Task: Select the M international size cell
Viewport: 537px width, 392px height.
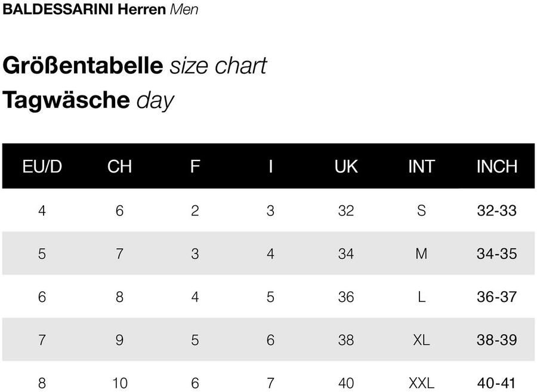Action: pyautogui.click(x=421, y=254)
